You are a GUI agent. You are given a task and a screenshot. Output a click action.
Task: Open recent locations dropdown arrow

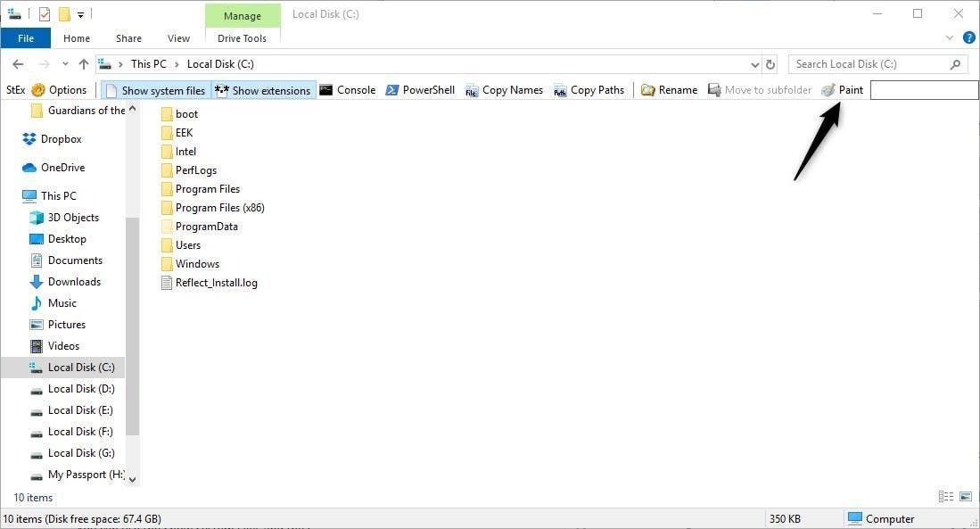coord(65,63)
